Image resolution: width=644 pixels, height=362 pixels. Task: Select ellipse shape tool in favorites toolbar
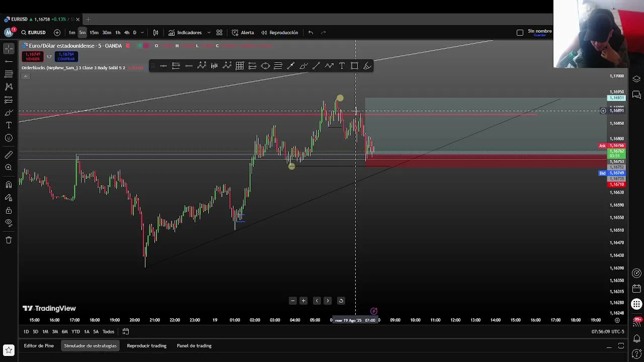[265, 66]
